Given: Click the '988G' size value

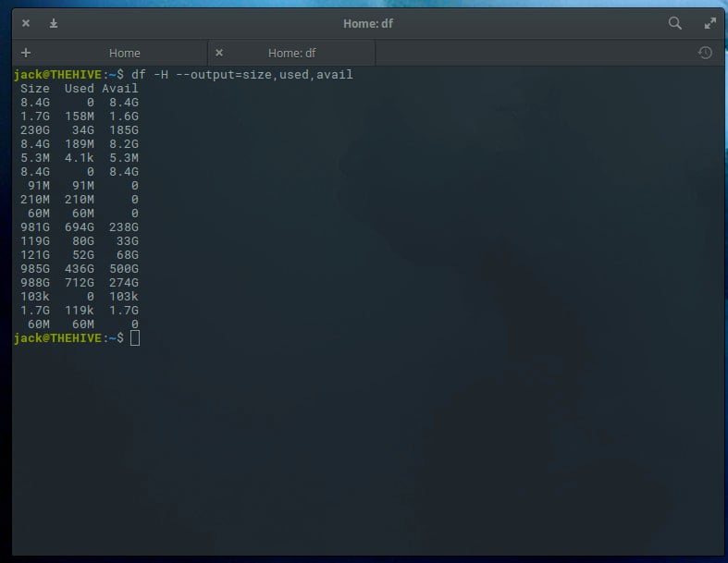Looking at the screenshot, I should [x=35, y=283].
